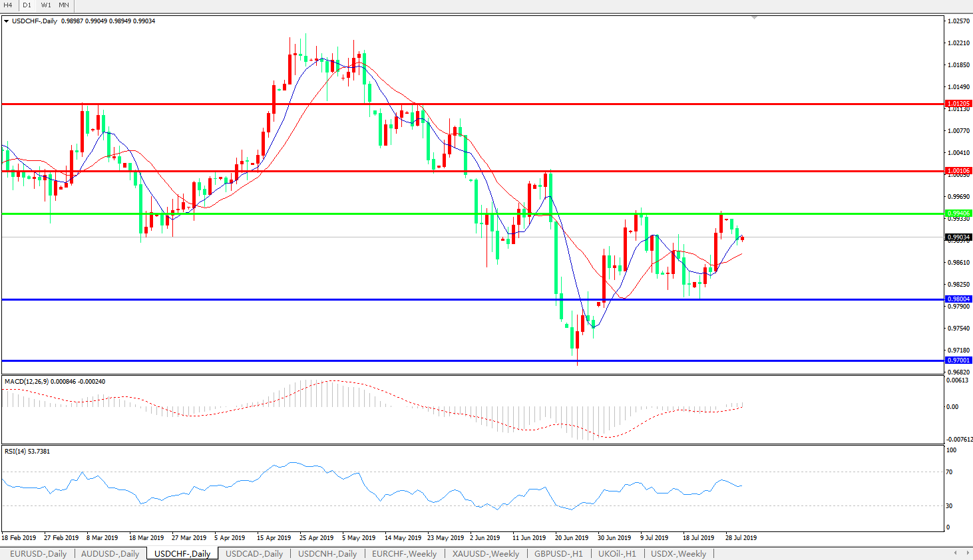Switch to the H4 timeframe
This screenshot has height=560, width=973.
(x=9, y=5)
